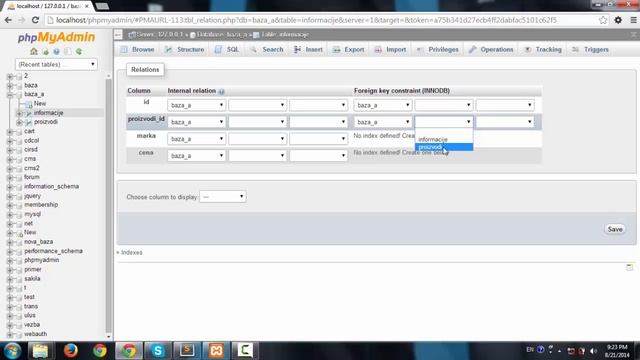Open the proizvodi_id foreign key column dropdown

pos(505,122)
